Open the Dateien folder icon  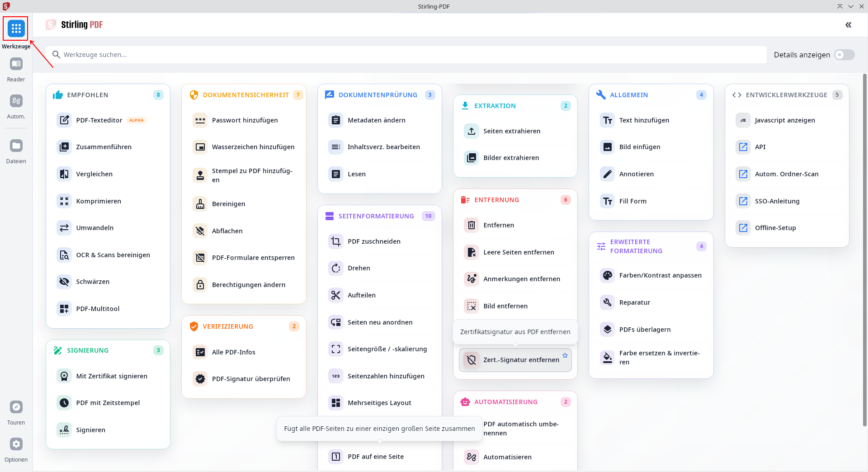16,146
